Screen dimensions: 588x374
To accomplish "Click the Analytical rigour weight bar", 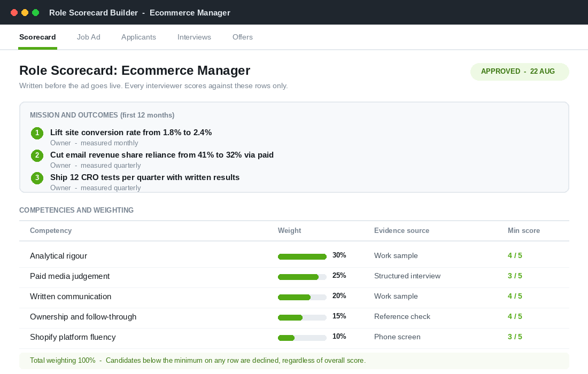I will point(302,256).
